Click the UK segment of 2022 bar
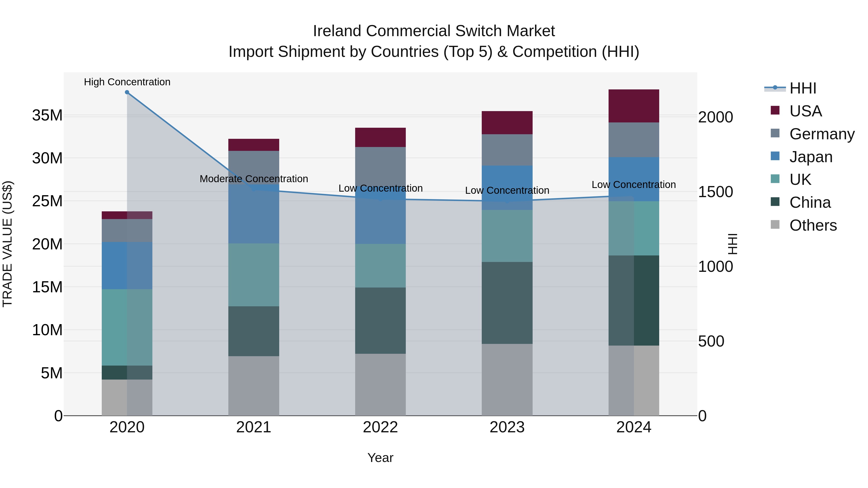This screenshot has width=868, height=488. coord(380,266)
